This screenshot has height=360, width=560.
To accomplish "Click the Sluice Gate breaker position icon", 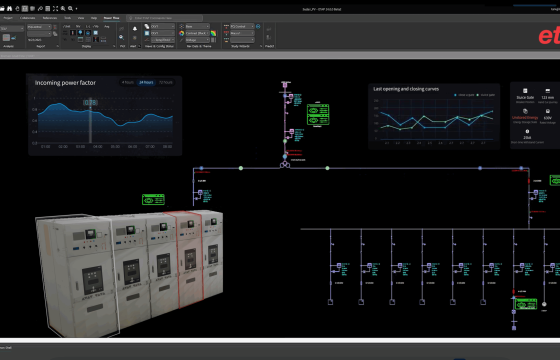I will pos(525,91).
